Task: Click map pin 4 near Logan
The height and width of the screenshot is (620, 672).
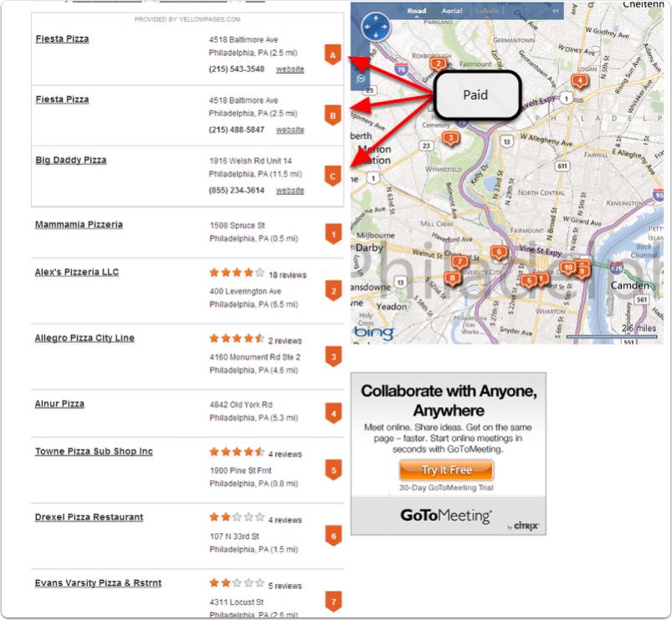Action: pos(580,80)
